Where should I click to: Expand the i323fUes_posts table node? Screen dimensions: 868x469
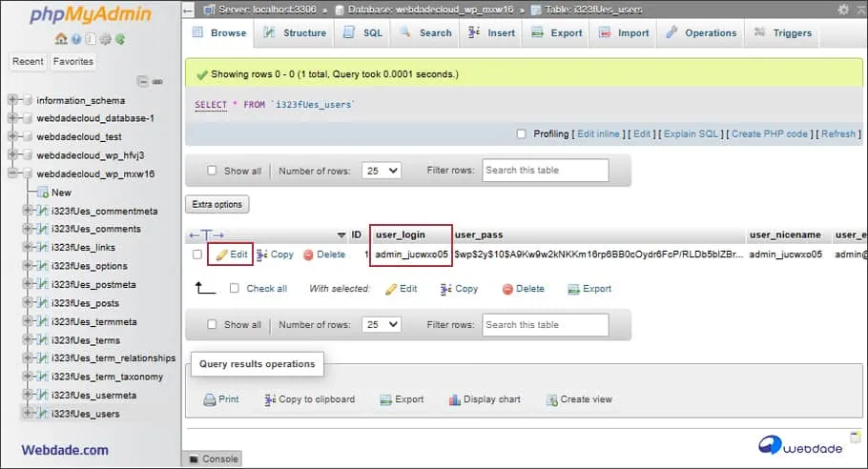(x=29, y=303)
